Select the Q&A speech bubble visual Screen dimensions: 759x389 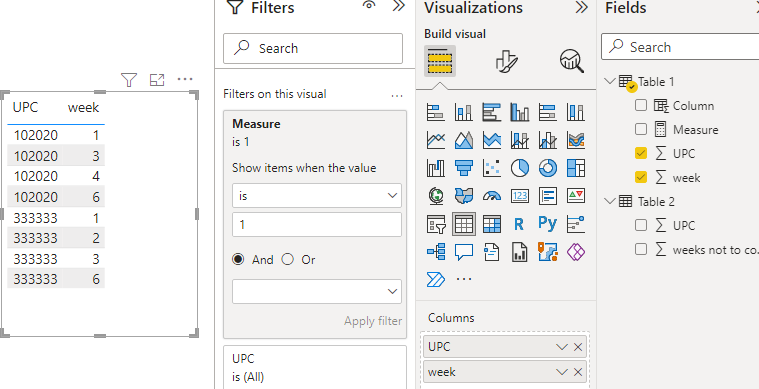[464, 252]
